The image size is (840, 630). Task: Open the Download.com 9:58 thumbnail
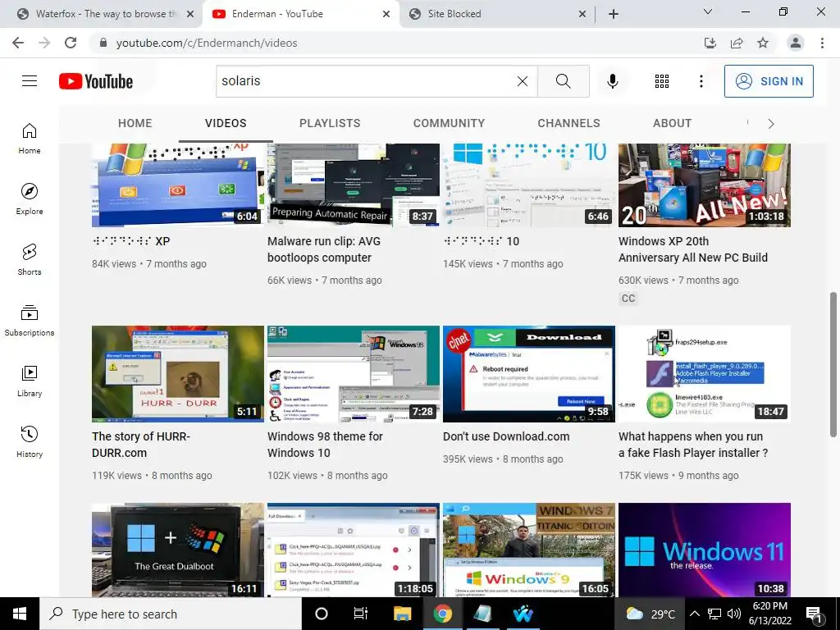pyautogui.click(x=529, y=374)
